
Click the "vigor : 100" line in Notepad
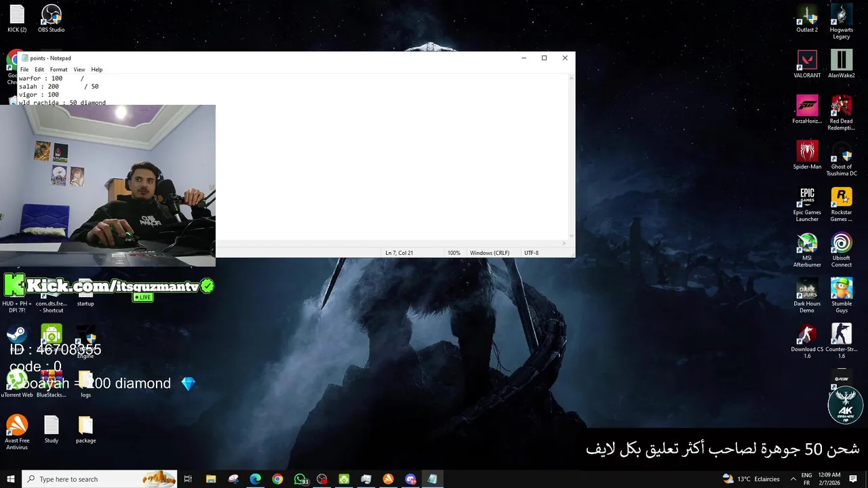click(39, 95)
